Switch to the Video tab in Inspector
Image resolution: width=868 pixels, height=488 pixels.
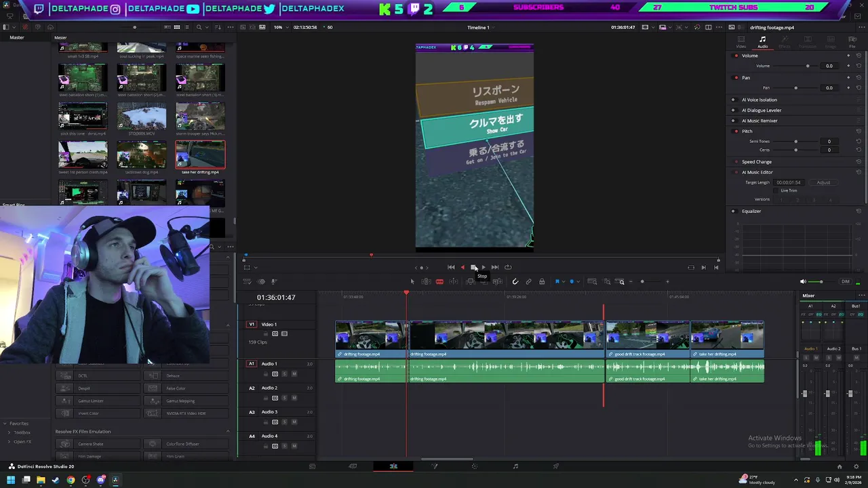pos(741,42)
